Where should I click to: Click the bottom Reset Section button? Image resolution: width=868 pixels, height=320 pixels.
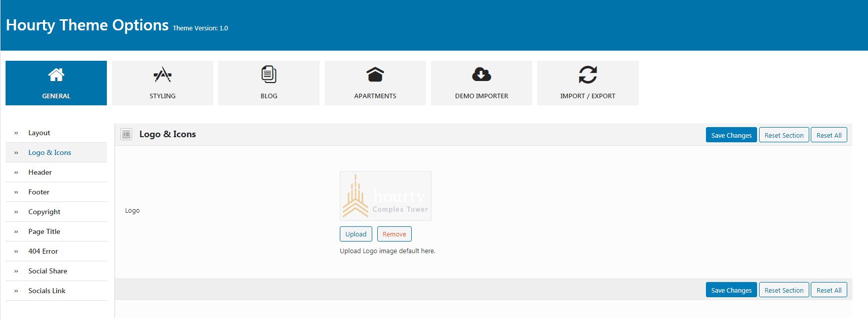point(784,290)
